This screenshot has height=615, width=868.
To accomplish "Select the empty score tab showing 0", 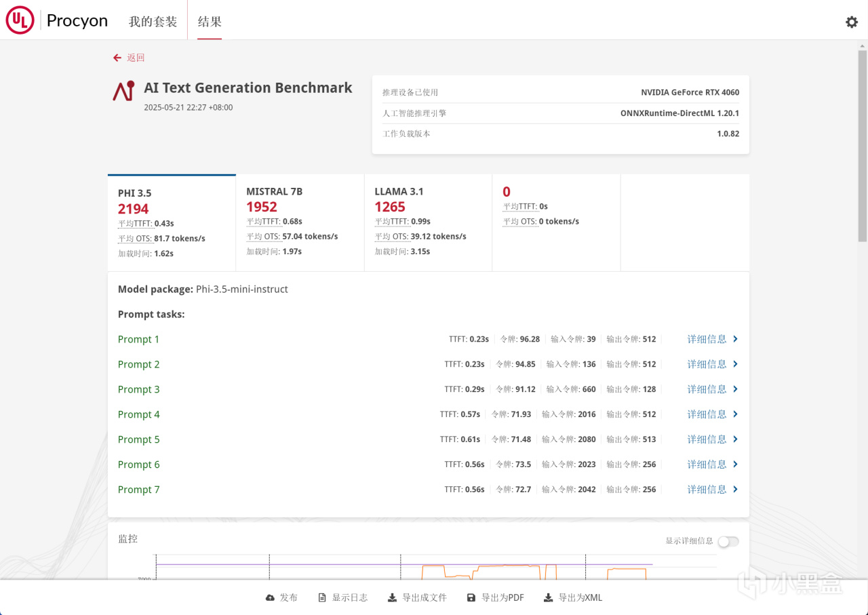I will (556, 223).
